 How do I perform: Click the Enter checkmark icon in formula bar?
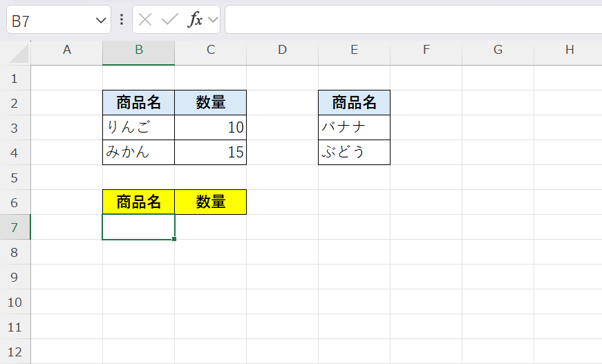[169, 20]
